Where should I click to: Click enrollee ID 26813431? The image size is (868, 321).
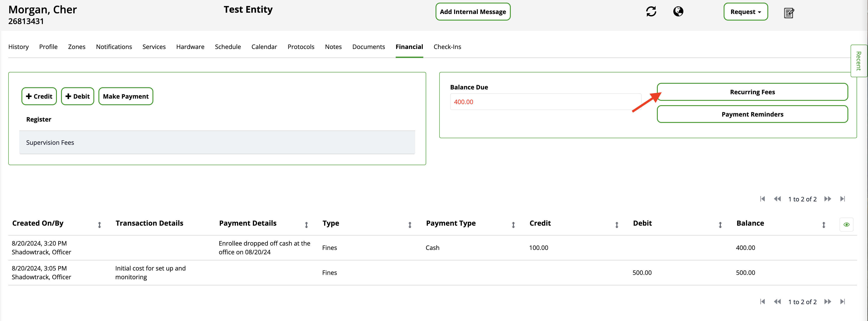(x=26, y=21)
